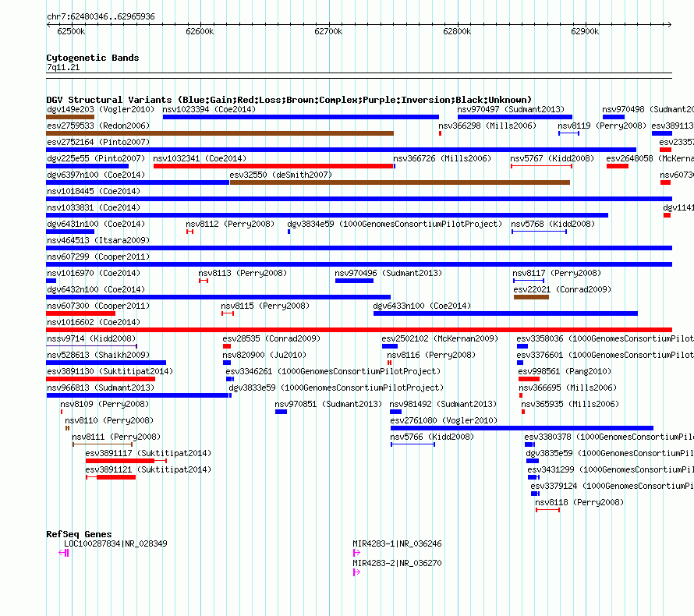Click the MIR4283-2|NR_036270 gene label
The height and width of the screenshot is (616, 694).
click(397, 563)
